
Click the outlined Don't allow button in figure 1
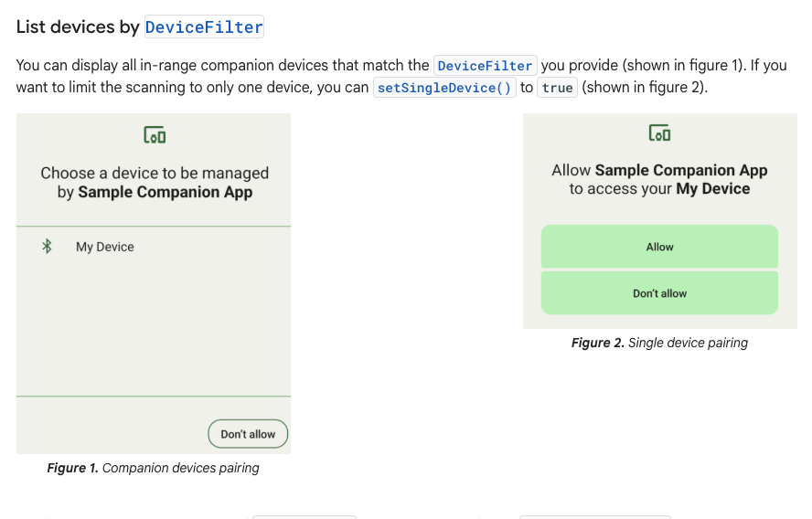click(x=248, y=434)
